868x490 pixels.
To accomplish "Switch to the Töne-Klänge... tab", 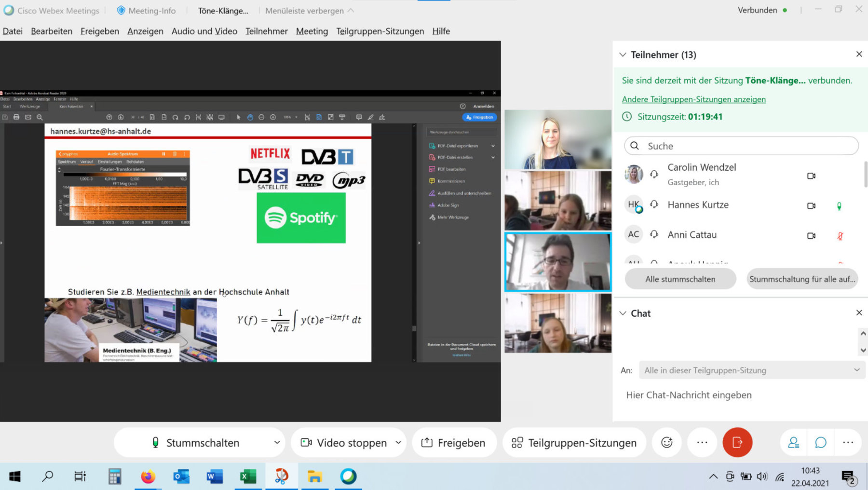I will (223, 10).
